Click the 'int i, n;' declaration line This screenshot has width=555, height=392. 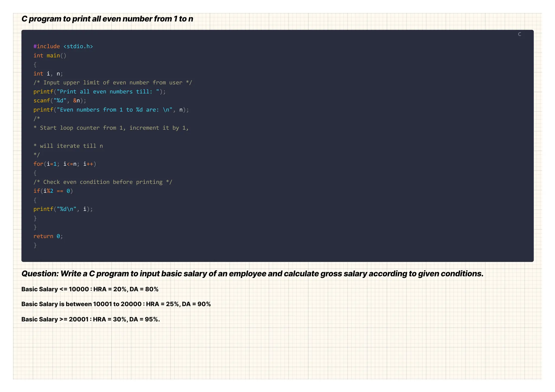click(x=48, y=74)
